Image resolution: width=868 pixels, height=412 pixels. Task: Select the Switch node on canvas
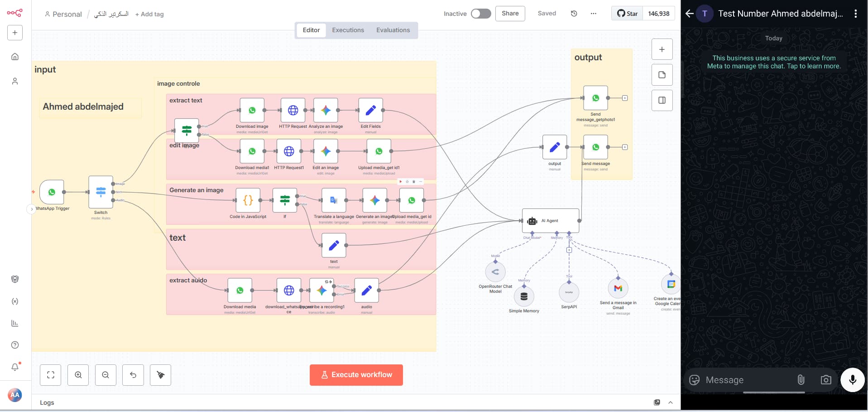[101, 192]
